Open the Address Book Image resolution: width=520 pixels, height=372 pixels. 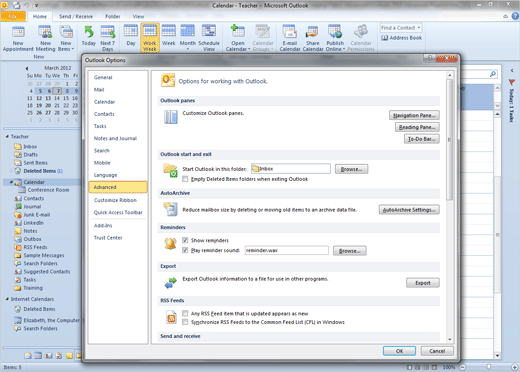[x=402, y=38]
